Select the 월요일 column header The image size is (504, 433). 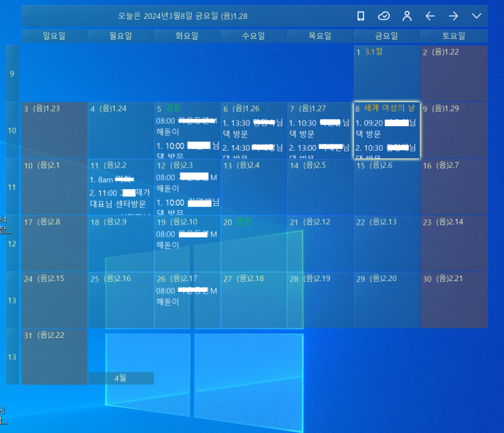[121, 36]
